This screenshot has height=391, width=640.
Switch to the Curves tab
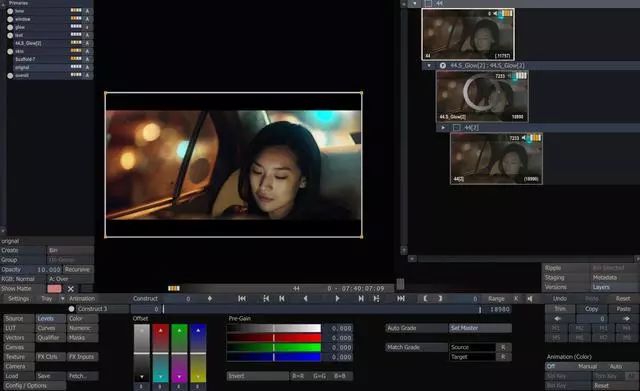click(x=51, y=328)
